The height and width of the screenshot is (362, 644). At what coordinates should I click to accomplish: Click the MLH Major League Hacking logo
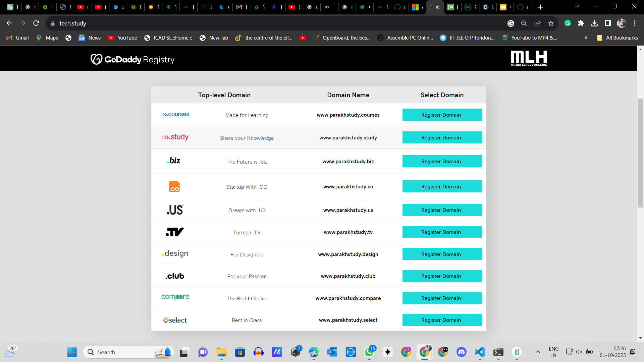(x=529, y=58)
